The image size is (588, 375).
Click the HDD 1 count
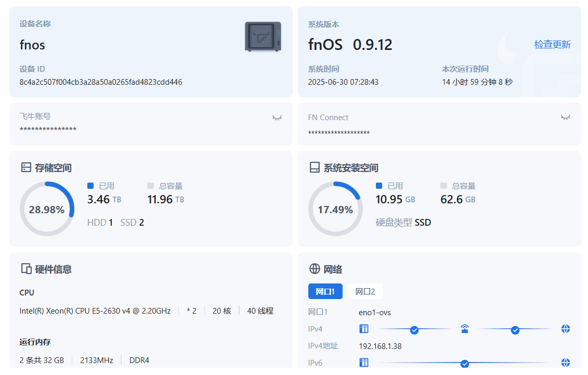[100, 223]
